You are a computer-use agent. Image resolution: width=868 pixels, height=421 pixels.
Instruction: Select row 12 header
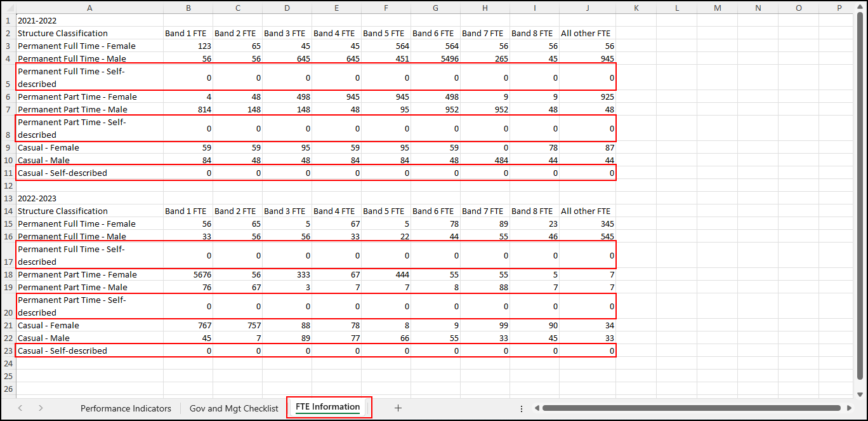(8, 185)
